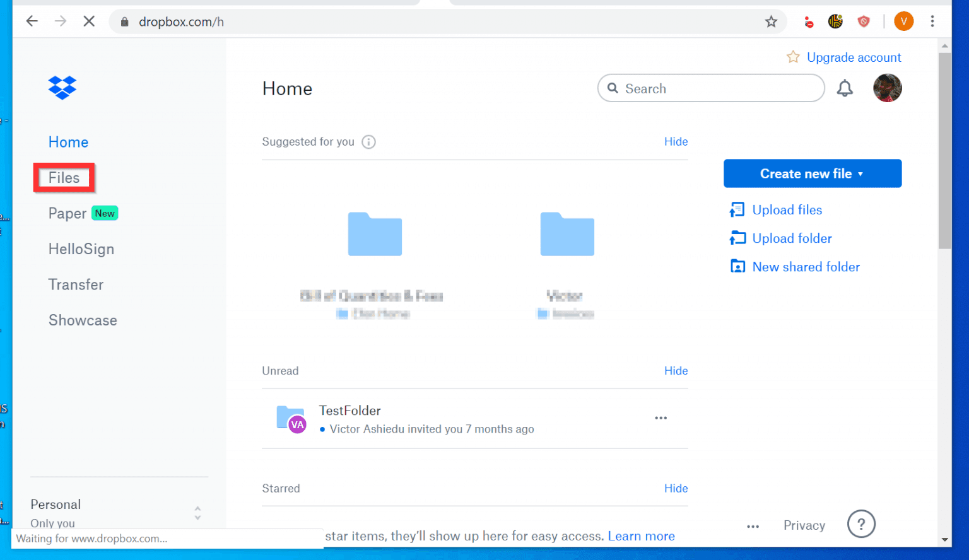Open the second suggested folder icon
Image resolution: width=969 pixels, height=560 pixels.
(x=567, y=234)
